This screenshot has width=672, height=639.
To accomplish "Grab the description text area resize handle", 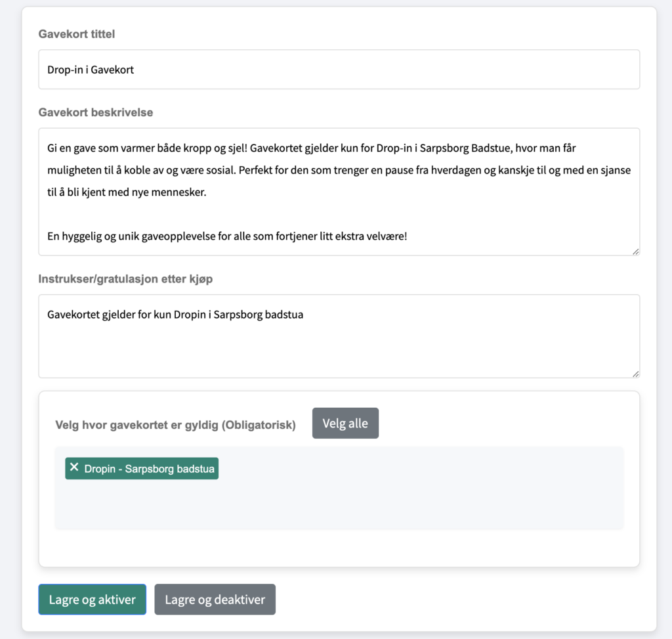I will pos(635,251).
